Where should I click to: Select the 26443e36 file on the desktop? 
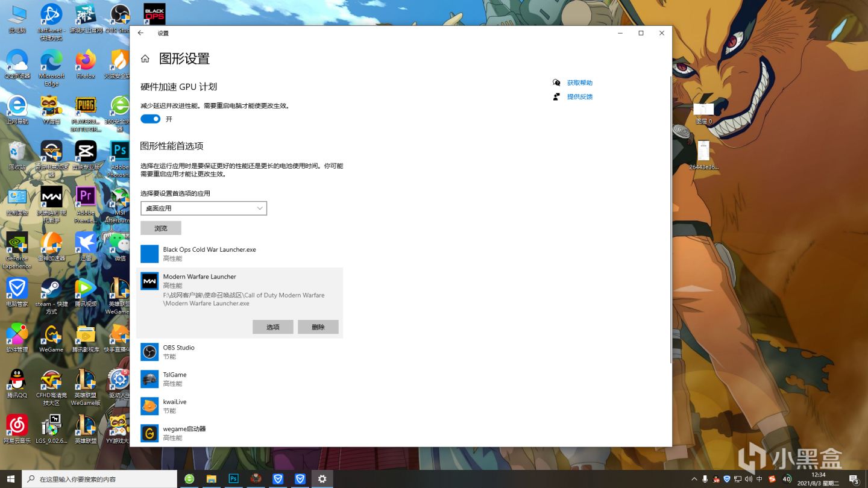point(703,155)
